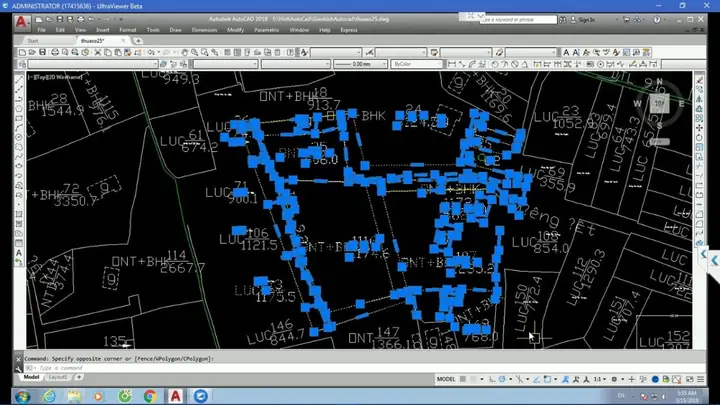This screenshot has width=720, height=405.
Task: Select the Linear dimension tool
Action: [451, 64]
